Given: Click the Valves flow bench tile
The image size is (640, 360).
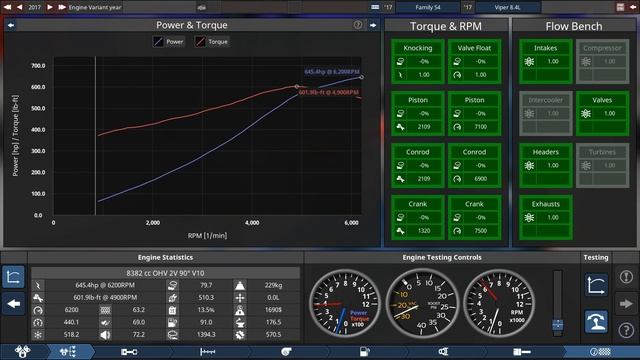Looking at the screenshot, I should (x=602, y=113).
